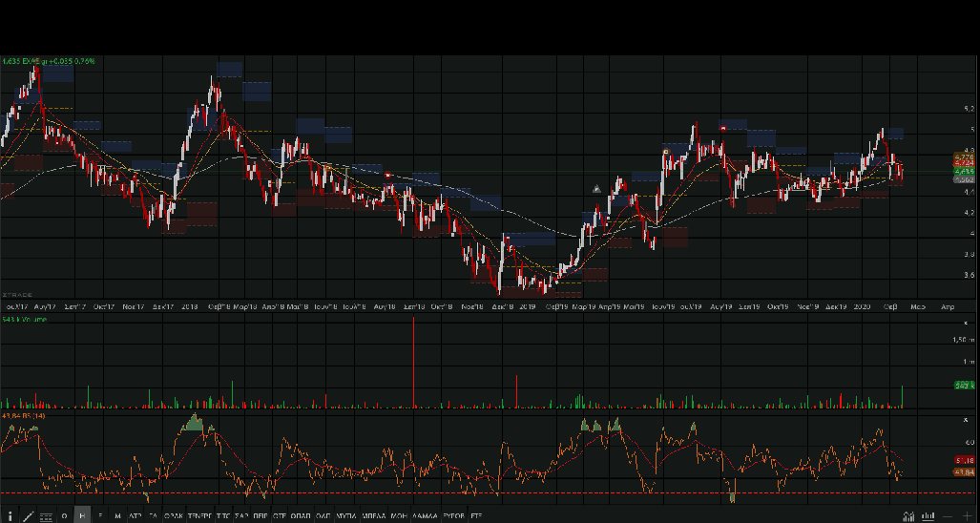Screen dimensions: 980x523
Task: Select the line drawing tool
Action: click(28, 516)
